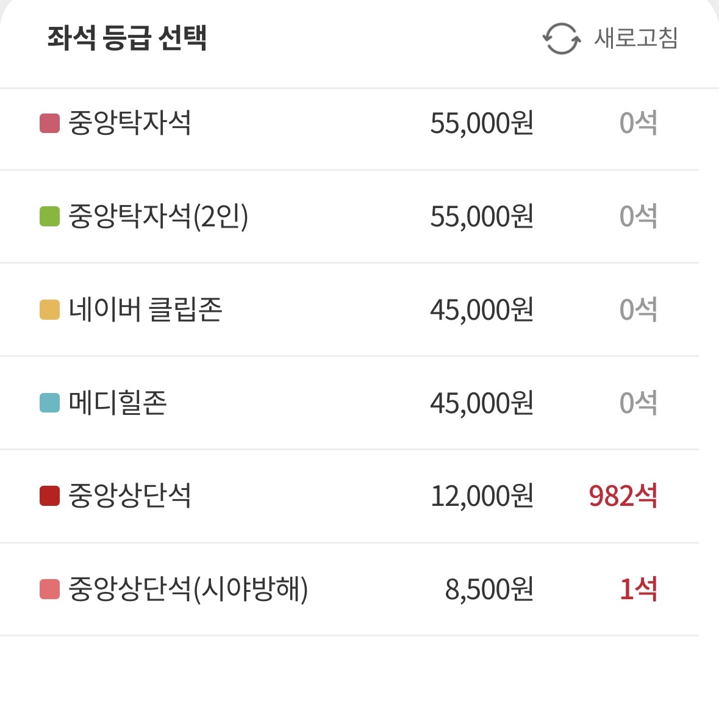This screenshot has height=728, width=719.
Task: Click the 12,000원 price for 중앙상단석
Action: 482,496
